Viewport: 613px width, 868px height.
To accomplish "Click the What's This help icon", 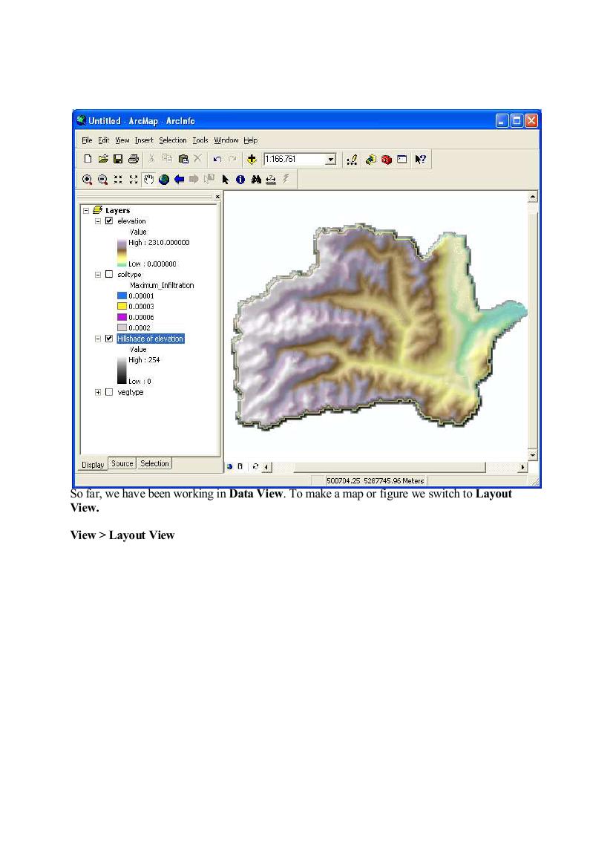I will (421, 160).
